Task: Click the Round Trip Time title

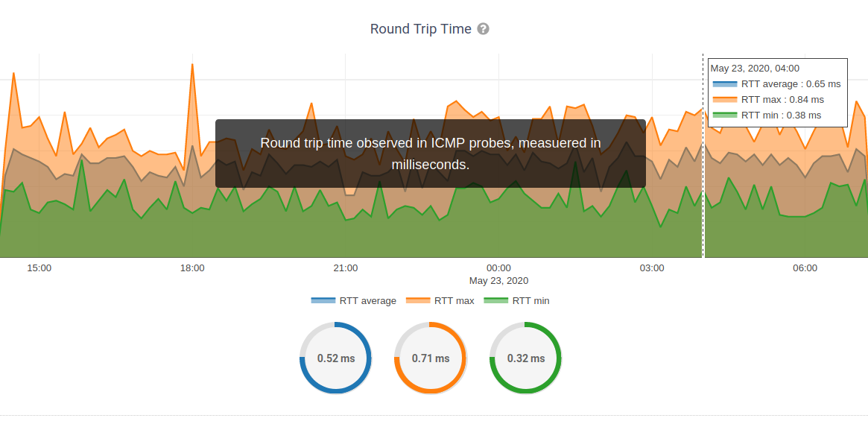Action: pos(420,29)
